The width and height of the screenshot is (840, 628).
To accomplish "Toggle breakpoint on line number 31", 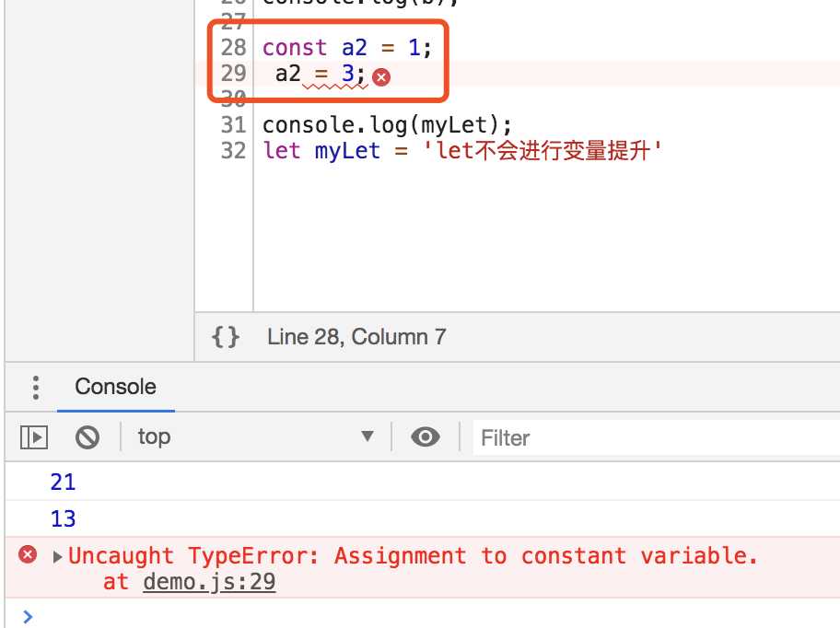I will point(233,124).
